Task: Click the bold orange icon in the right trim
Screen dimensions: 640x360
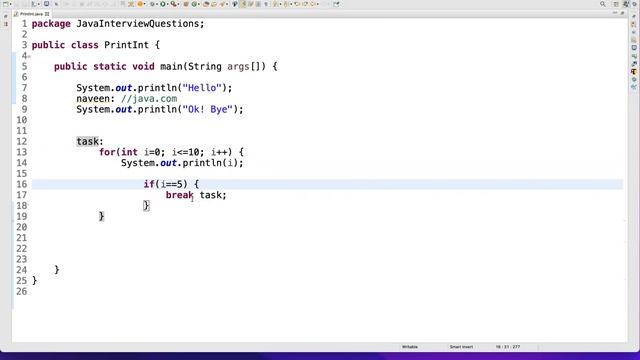Action: click(634, 71)
